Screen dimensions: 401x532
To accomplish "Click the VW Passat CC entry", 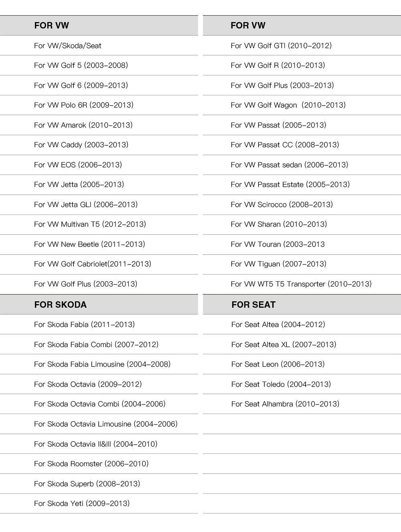I will tap(285, 145).
